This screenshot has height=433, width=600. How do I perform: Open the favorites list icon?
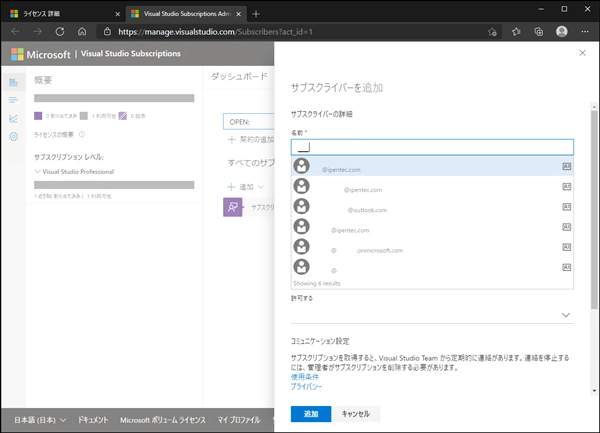(516, 32)
